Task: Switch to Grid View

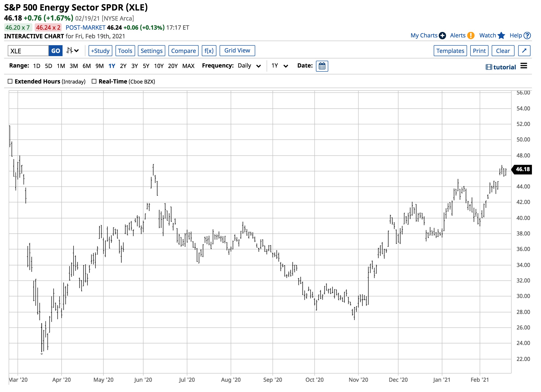Action: [x=237, y=51]
